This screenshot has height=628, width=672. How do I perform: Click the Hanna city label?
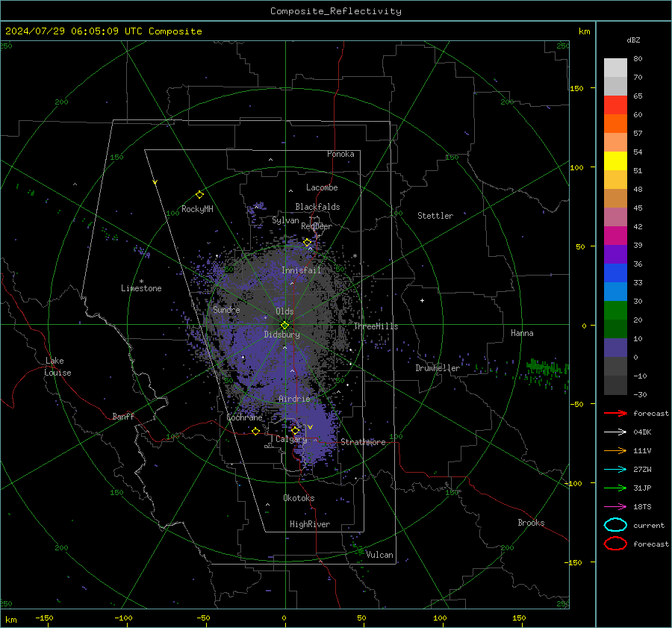(x=522, y=333)
